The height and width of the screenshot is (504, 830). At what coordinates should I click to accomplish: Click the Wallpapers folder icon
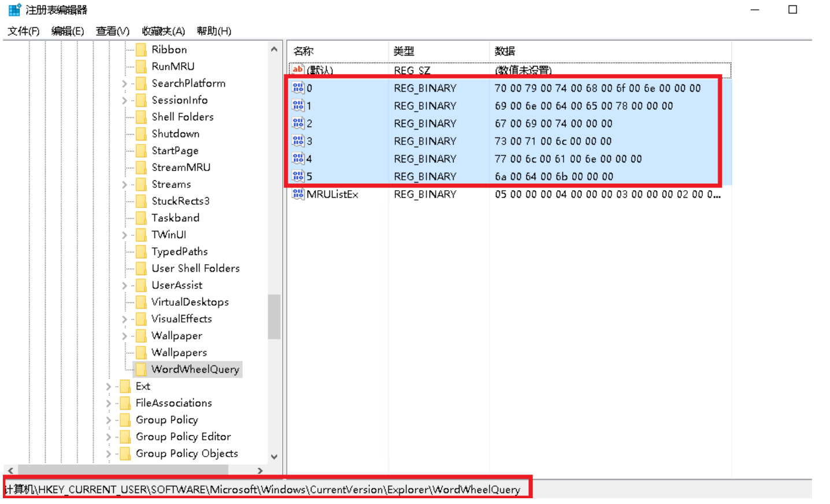pyautogui.click(x=141, y=353)
